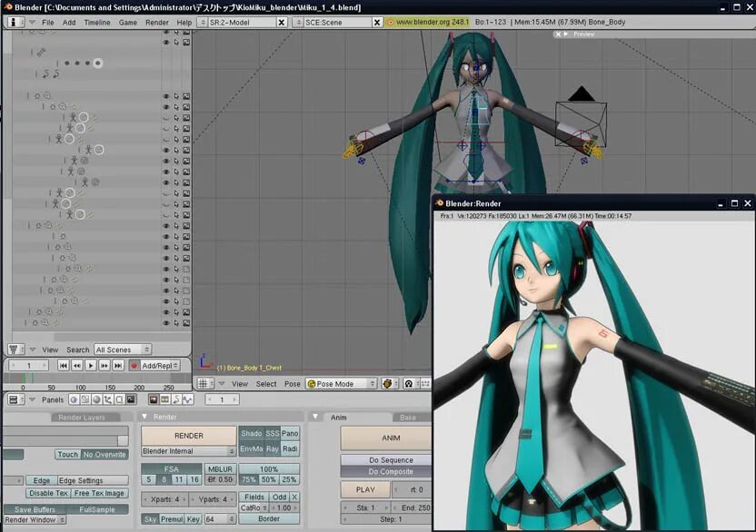Toggle the Radi radiosity option
Viewport: 756px width, 532px height.
[x=290, y=448]
